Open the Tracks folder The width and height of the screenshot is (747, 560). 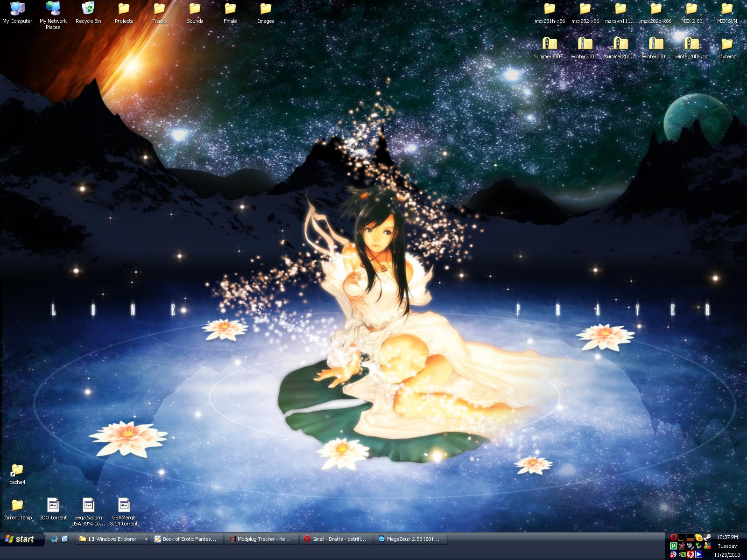pos(159,13)
